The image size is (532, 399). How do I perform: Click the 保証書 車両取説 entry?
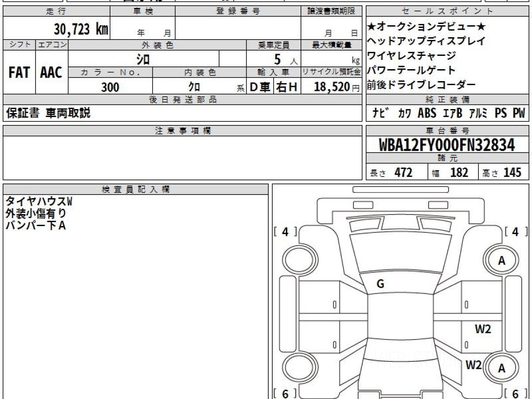pyautogui.click(x=48, y=113)
